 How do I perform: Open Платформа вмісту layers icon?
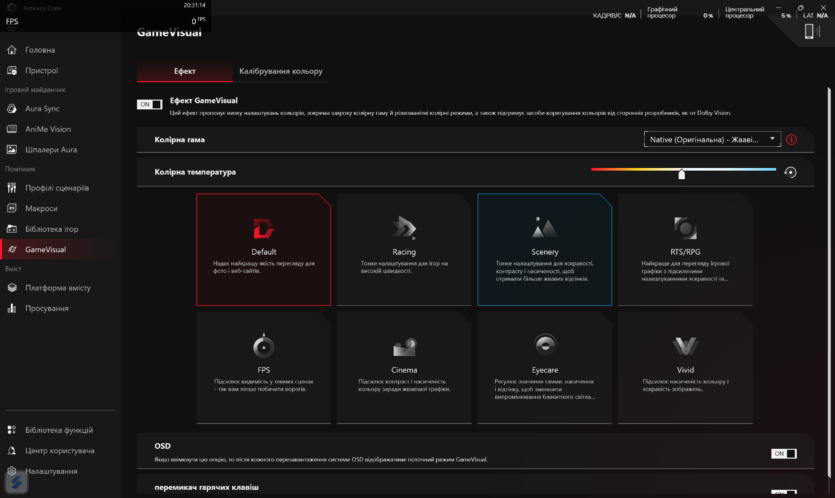[12, 288]
